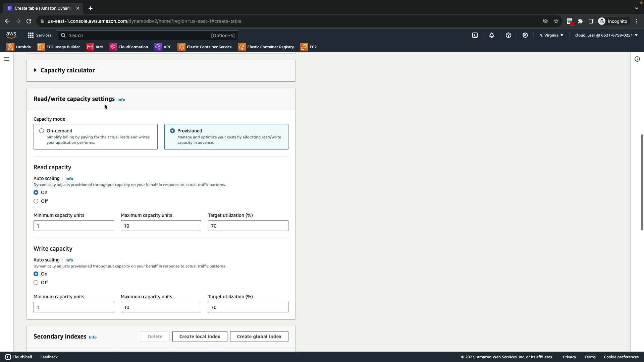Open the Services menu
The width and height of the screenshot is (644, 362).
40,35
